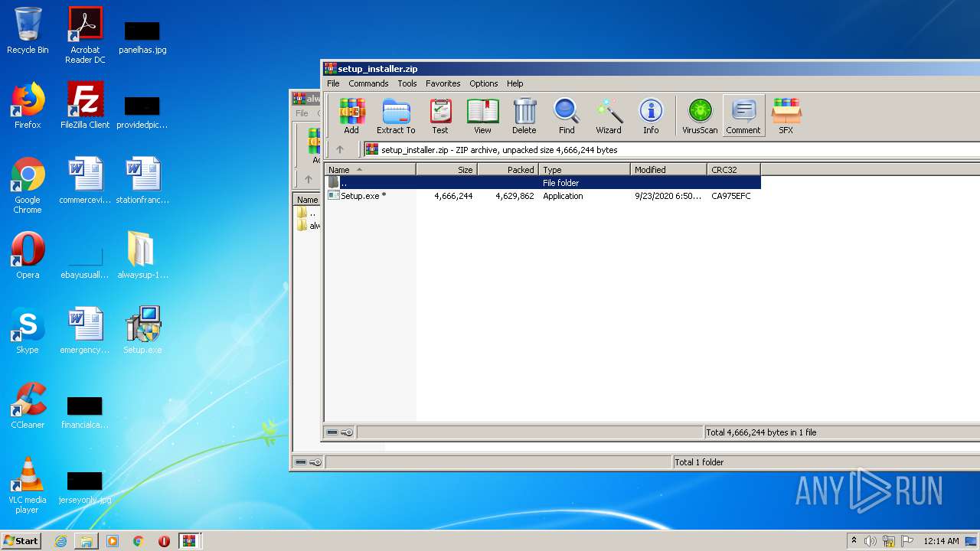Select the parent folder '..' row
Screen dimensions: 980x551
345,183
